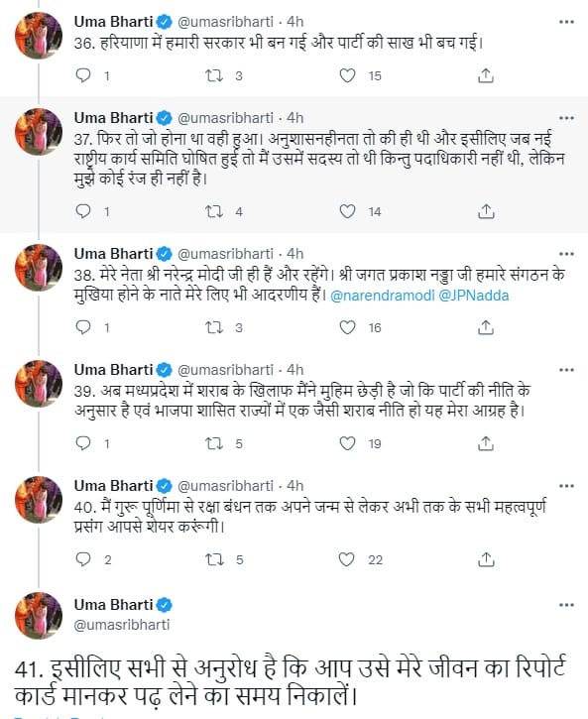588x719 pixels.
Task: Open more options for tweet 36
Action: pos(566,22)
